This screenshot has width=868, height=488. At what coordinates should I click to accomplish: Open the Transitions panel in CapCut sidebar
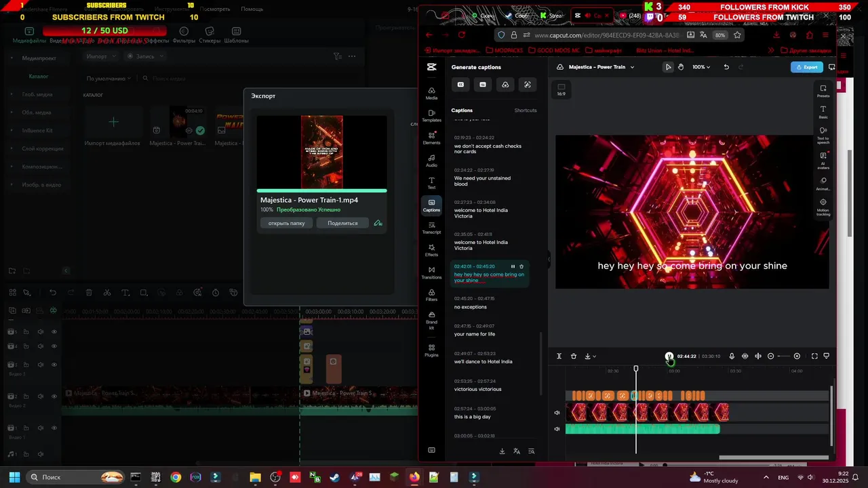point(431,272)
